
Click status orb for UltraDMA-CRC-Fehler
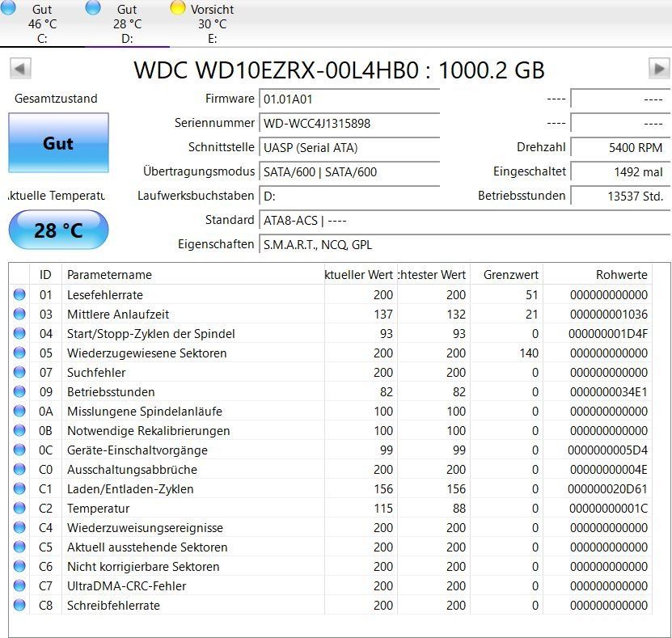coord(19,585)
